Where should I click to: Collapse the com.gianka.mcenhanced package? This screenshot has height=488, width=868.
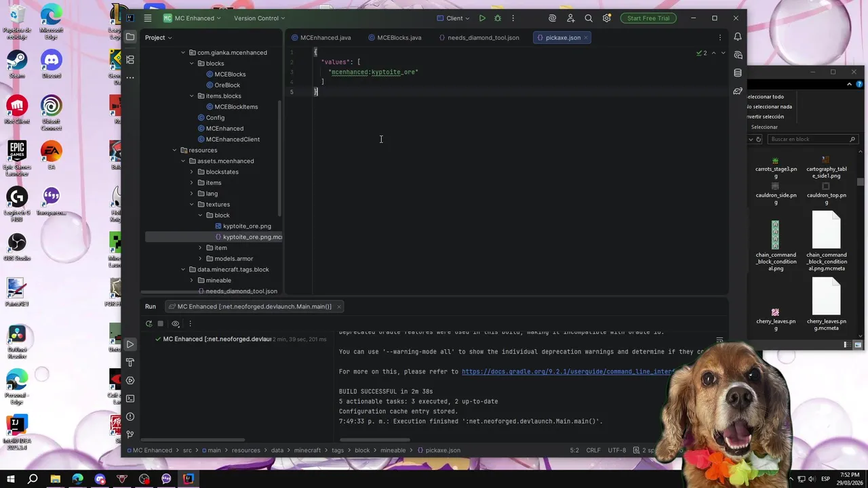(183, 53)
